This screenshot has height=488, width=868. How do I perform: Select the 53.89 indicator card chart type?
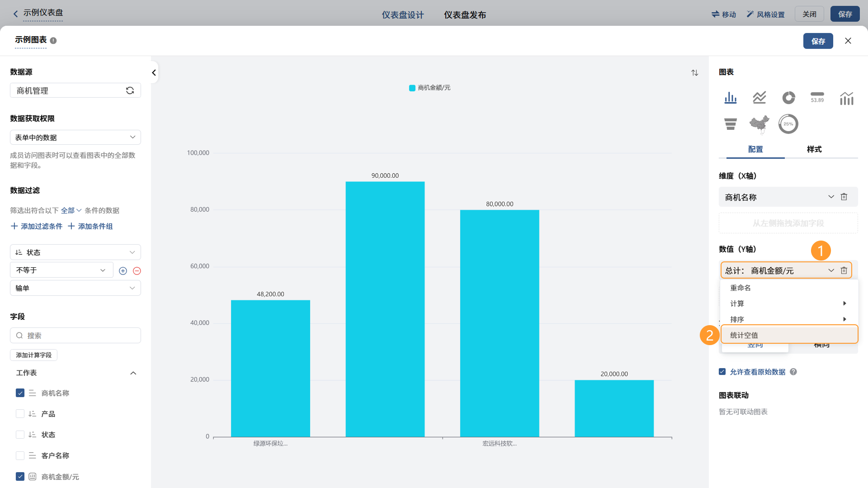pos(817,98)
